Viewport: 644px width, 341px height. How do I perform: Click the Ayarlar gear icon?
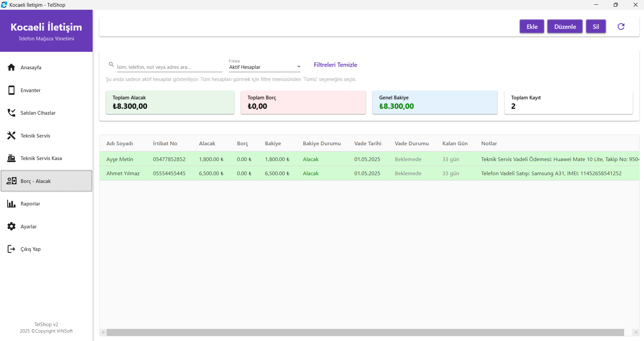click(11, 226)
